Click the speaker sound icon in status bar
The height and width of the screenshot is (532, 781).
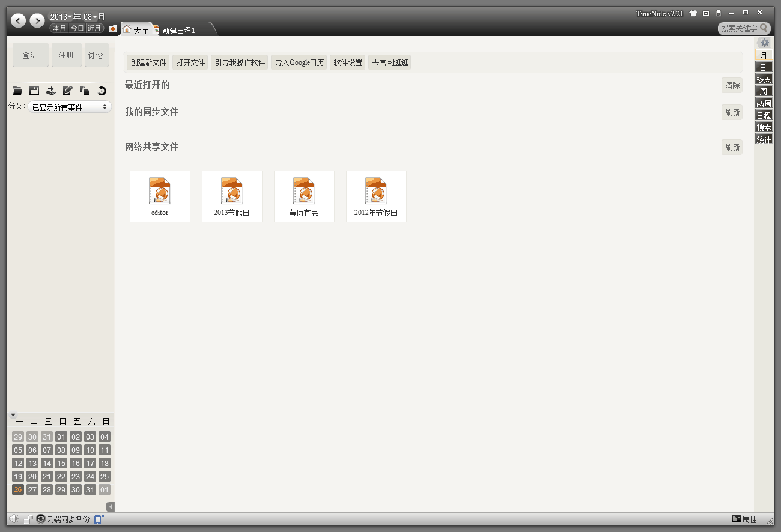[14, 519]
